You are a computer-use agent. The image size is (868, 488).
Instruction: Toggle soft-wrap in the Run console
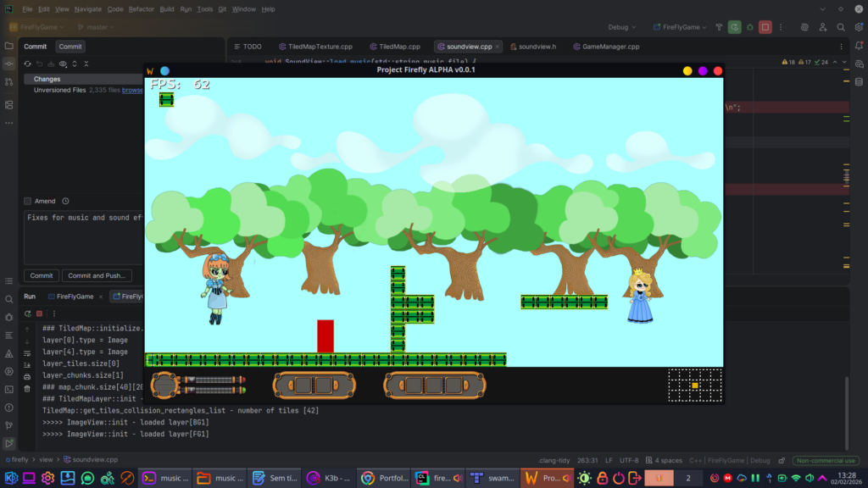pyautogui.click(x=27, y=352)
